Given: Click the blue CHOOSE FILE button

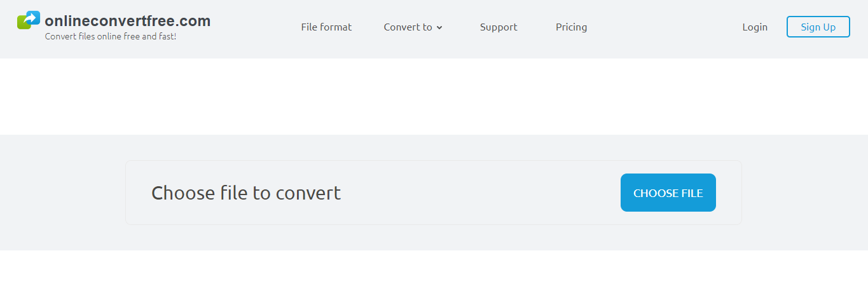Looking at the screenshot, I should pos(668,193).
